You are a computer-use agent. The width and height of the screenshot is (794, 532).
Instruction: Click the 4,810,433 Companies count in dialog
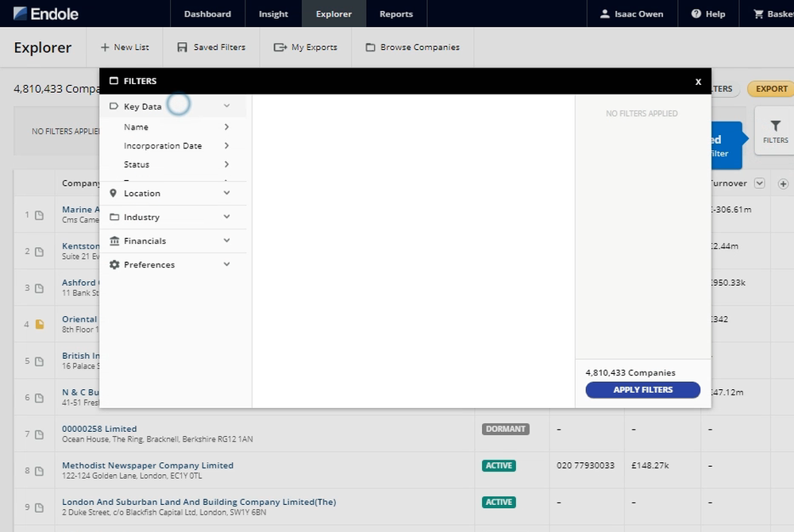point(630,372)
